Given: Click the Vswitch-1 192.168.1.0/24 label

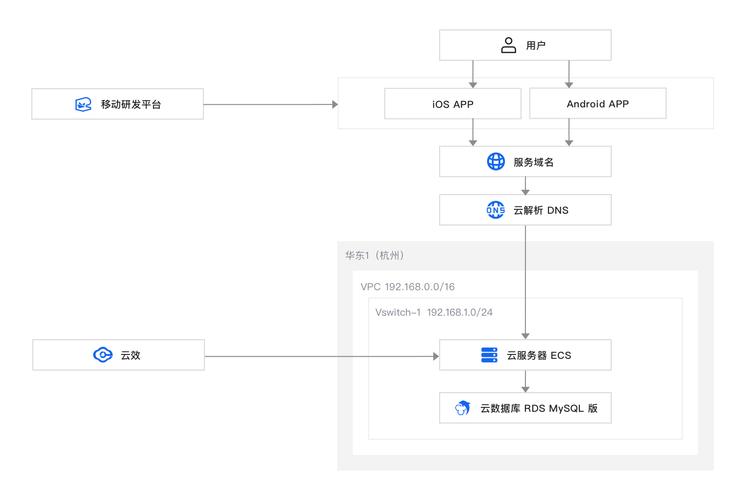Looking at the screenshot, I should [434, 312].
